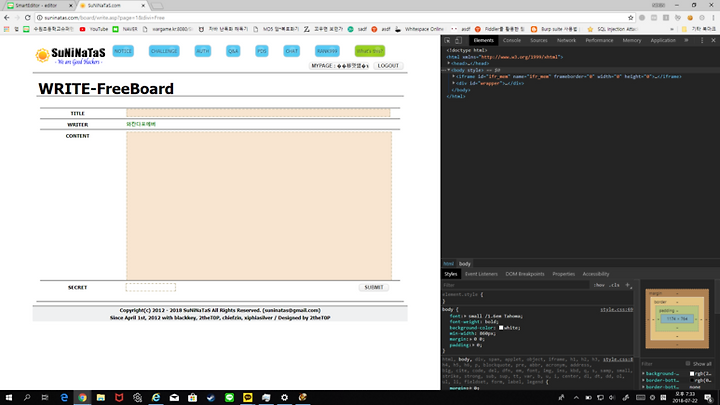Expand the div wrapper node
The height and width of the screenshot is (405, 720).
[x=454, y=83]
